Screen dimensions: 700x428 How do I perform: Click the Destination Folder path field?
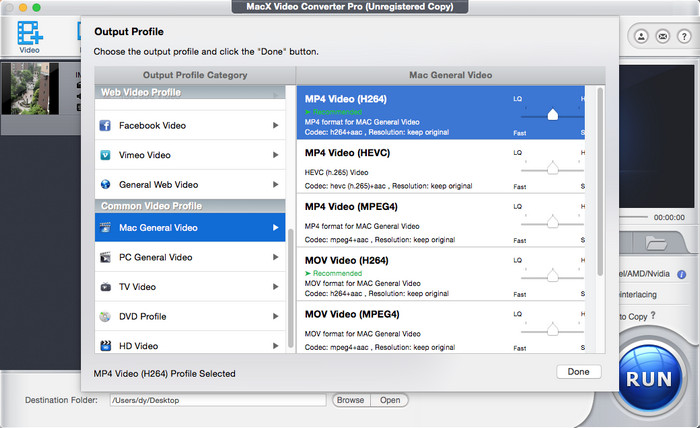click(218, 400)
